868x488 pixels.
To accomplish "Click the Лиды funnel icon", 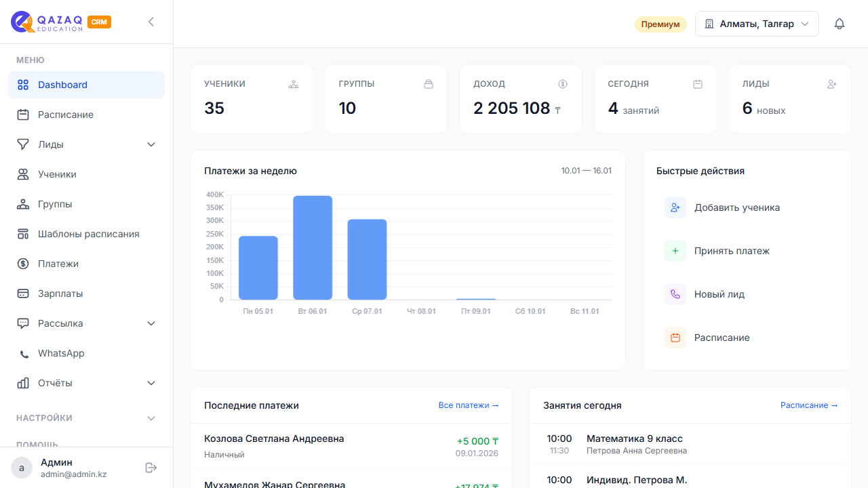I will (x=23, y=144).
